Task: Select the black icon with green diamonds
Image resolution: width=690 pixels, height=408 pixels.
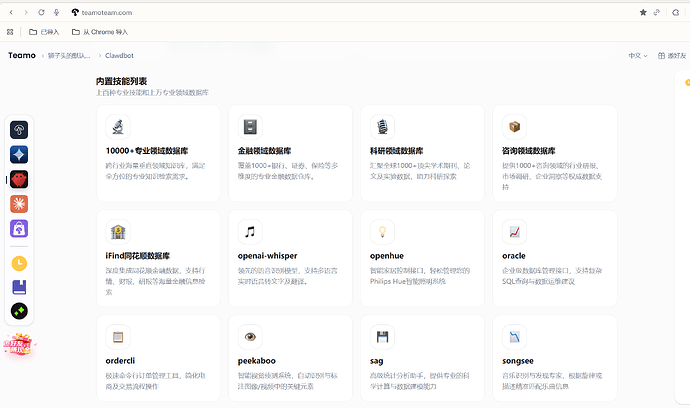Action: click(x=19, y=311)
